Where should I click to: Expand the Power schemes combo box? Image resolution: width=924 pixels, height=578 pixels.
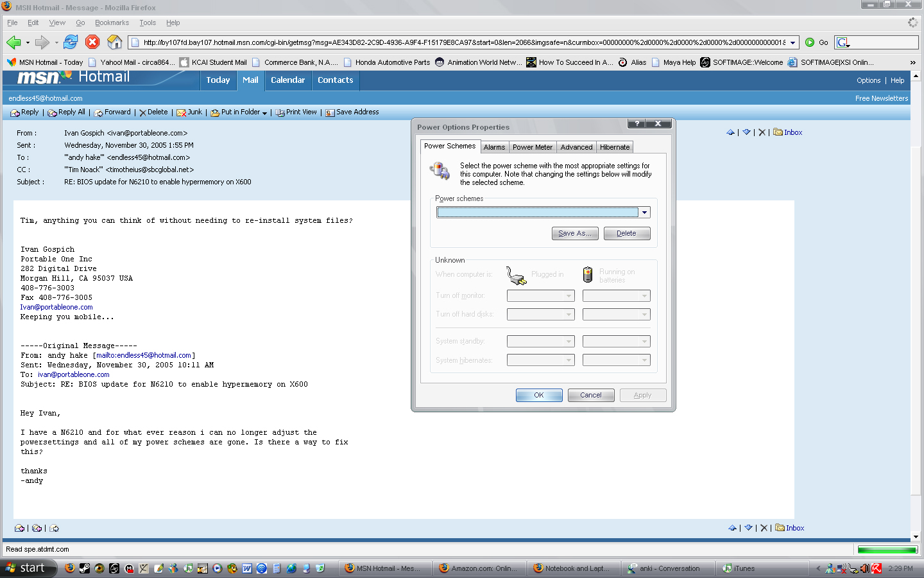click(x=644, y=213)
